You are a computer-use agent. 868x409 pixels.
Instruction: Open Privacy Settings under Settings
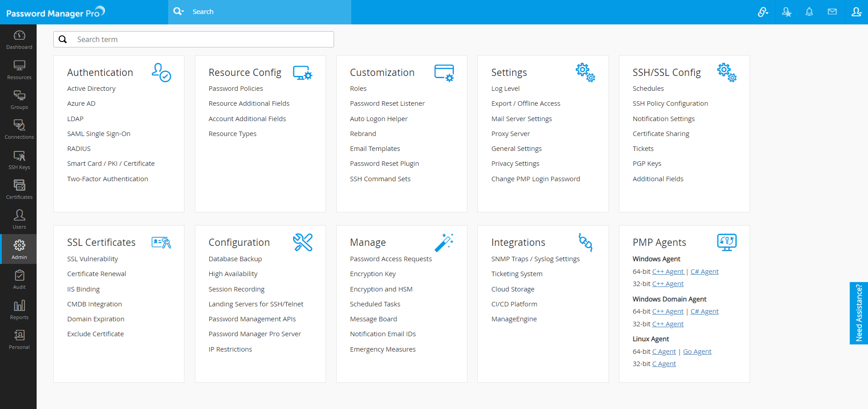click(x=515, y=164)
